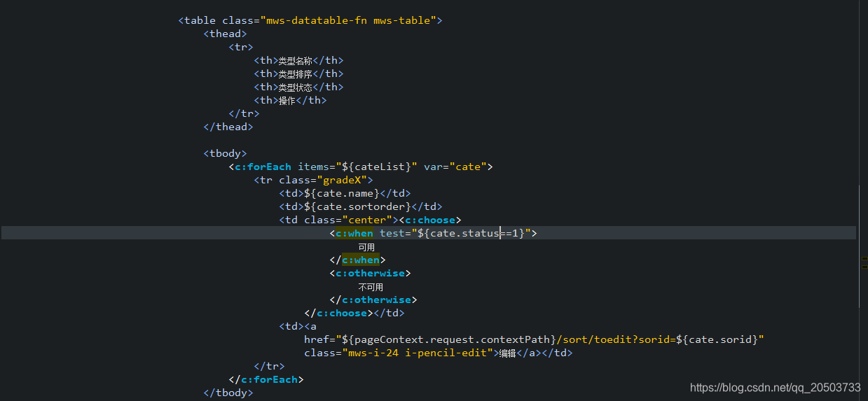Click the closing c:forEach tag
868x401 pixels.
(x=266, y=379)
